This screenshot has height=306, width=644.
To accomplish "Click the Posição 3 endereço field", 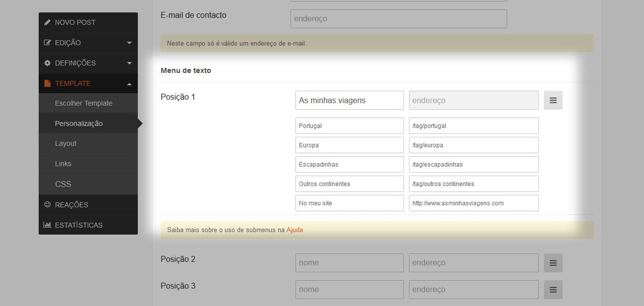I will 474,289.
